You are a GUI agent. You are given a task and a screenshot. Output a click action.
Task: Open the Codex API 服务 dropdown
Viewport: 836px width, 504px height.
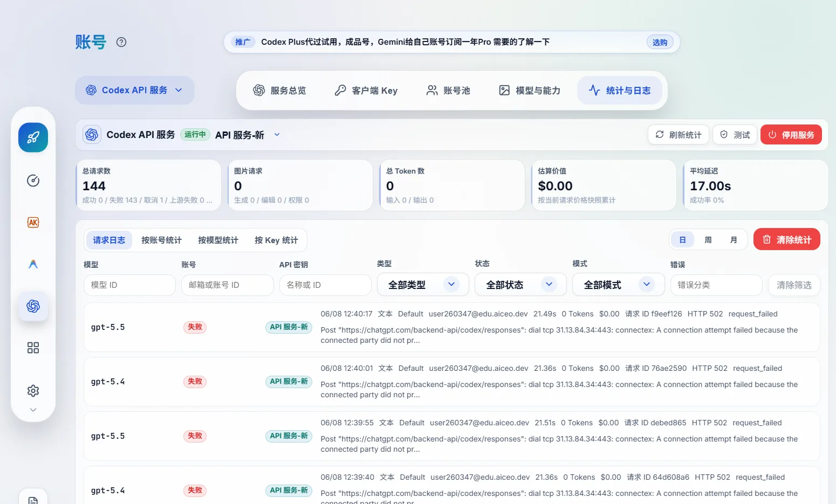[135, 90]
